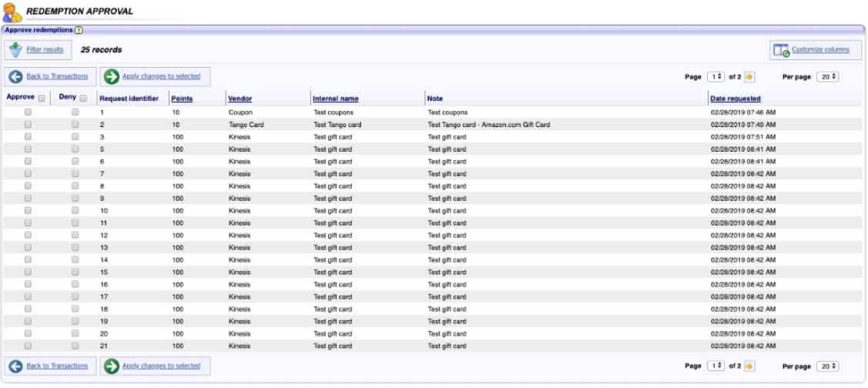Image resolution: width=868 pixels, height=388 pixels.
Task: Click the top yellow next page arrow
Action: pyautogui.click(x=749, y=77)
